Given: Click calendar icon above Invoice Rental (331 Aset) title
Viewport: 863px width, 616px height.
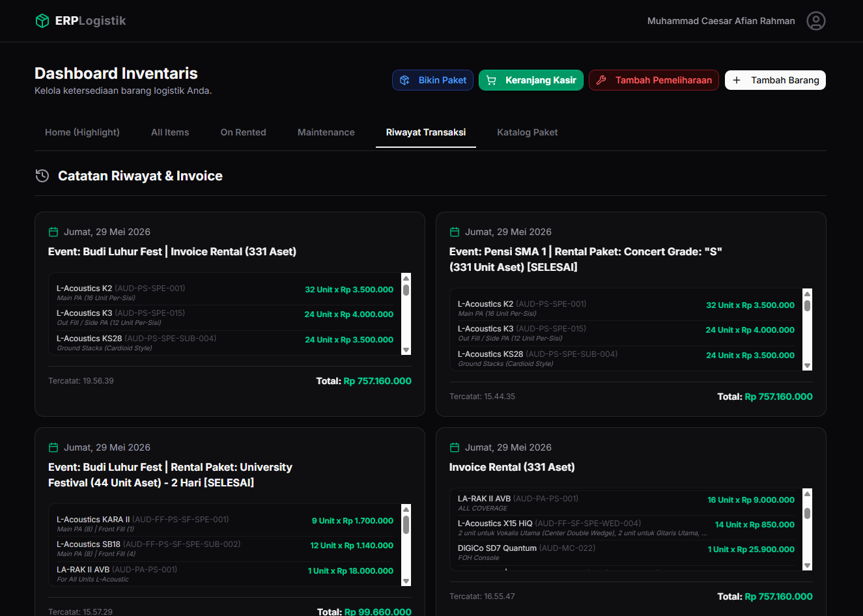Looking at the screenshot, I should tap(455, 447).
